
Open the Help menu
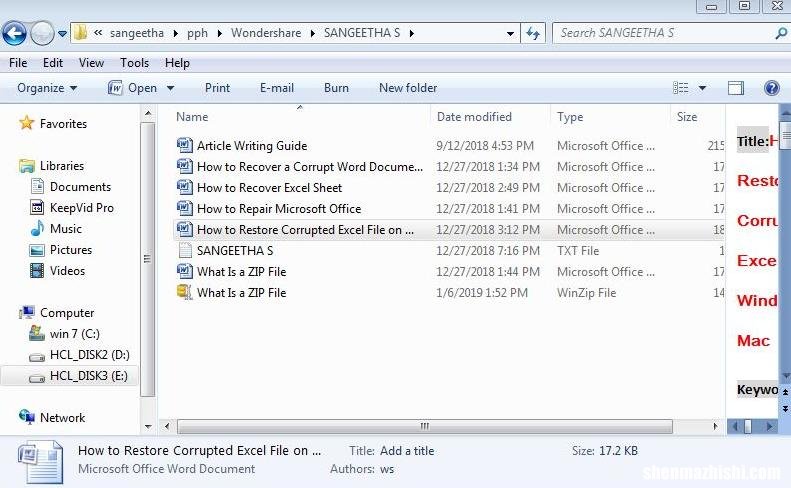[x=177, y=63]
